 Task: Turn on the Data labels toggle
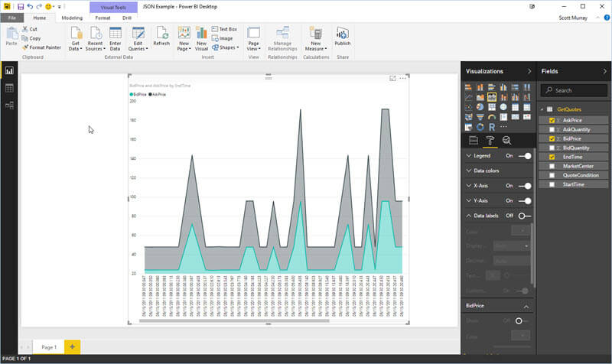524,216
